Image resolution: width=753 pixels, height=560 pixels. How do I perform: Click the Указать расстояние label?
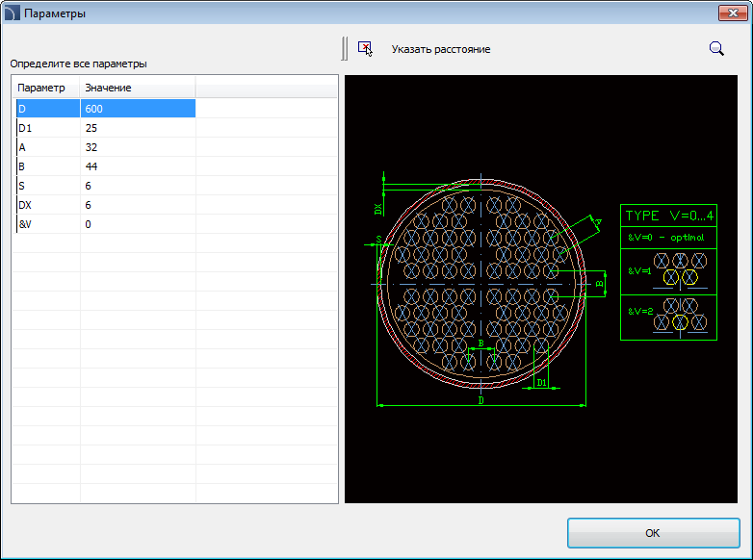440,49
